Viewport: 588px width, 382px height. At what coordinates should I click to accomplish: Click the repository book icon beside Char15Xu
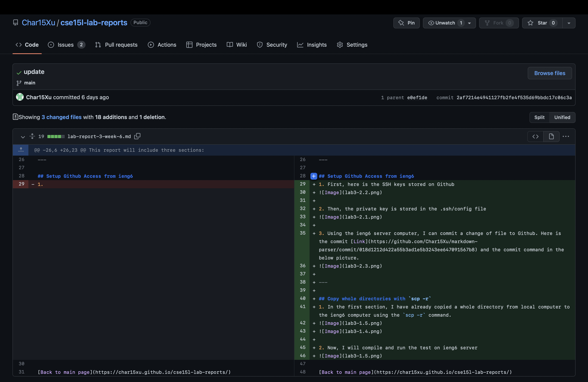[16, 23]
